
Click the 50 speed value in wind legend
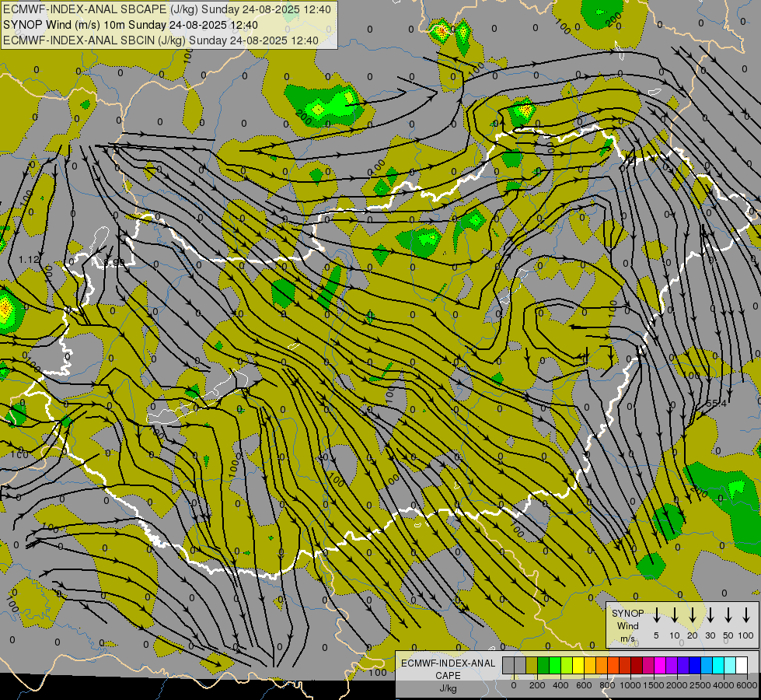(x=728, y=635)
